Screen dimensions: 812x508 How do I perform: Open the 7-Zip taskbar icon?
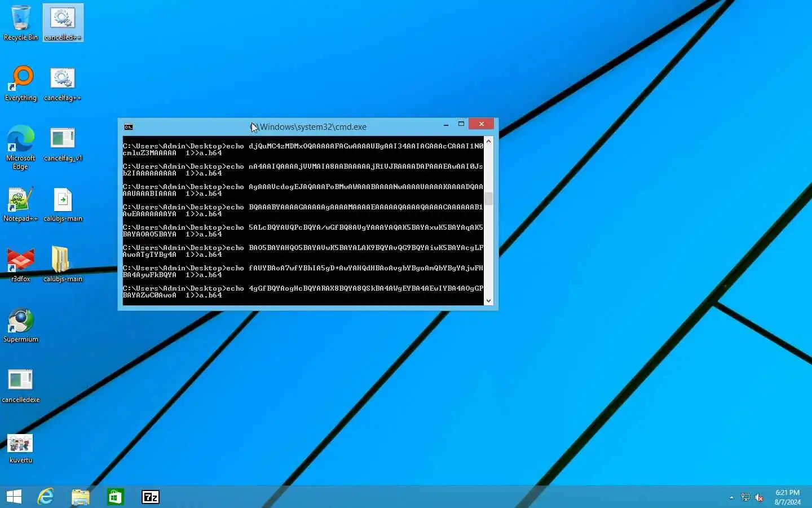point(151,497)
